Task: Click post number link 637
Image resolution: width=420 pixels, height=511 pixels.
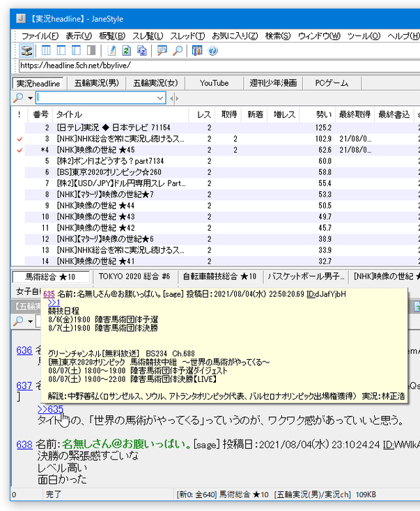Action: pos(24,386)
